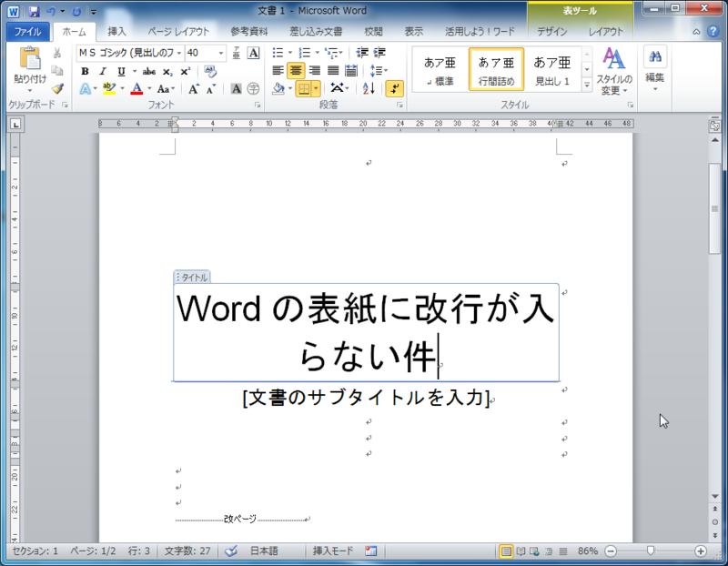Open the font size dropdown
The image size is (728, 566).
click(x=221, y=53)
